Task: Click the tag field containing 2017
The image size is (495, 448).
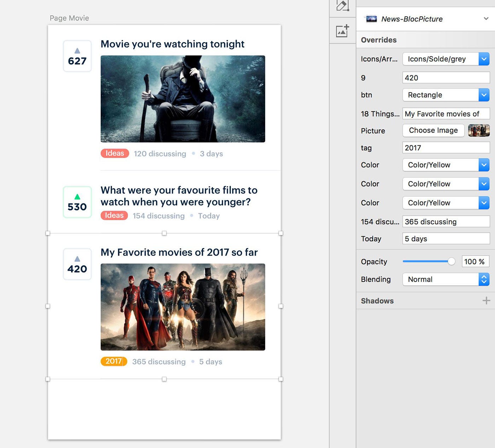Action: [x=446, y=148]
